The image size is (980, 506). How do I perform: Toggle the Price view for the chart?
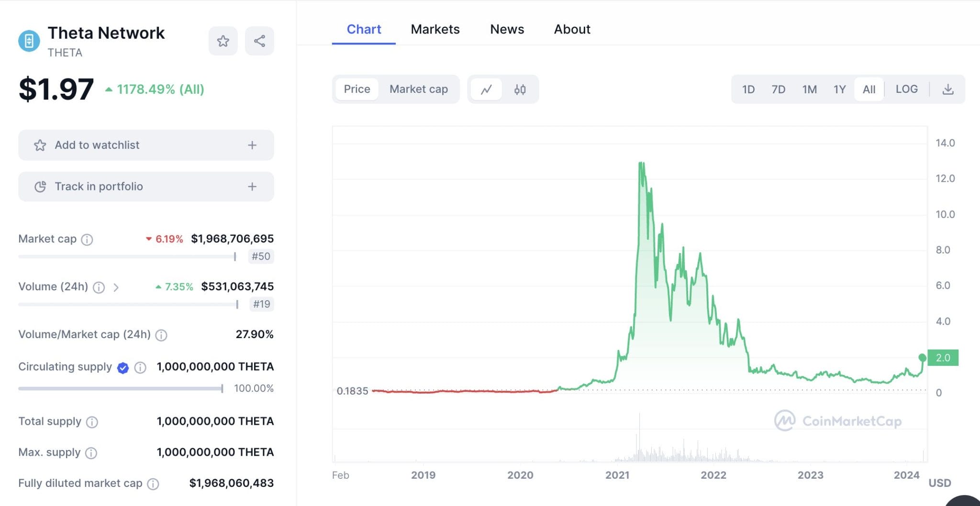[x=356, y=89]
